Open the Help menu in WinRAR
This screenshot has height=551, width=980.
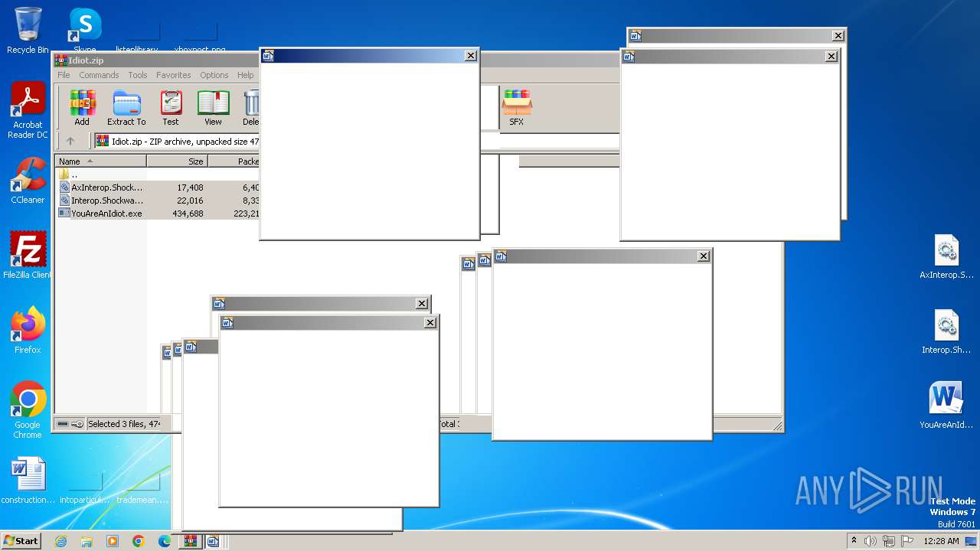tap(245, 75)
